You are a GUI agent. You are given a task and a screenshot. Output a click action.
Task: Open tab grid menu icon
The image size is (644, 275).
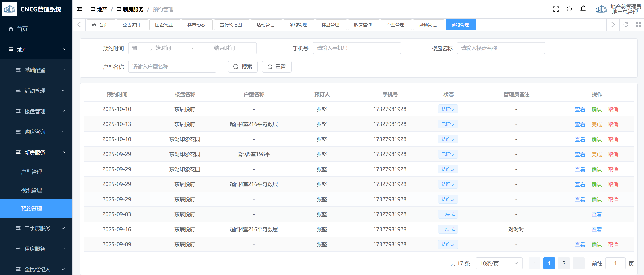(x=638, y=25)
